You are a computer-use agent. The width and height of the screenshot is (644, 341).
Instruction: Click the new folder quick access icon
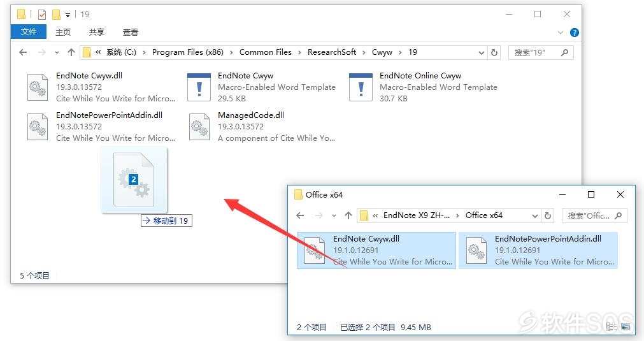point(56,15)
